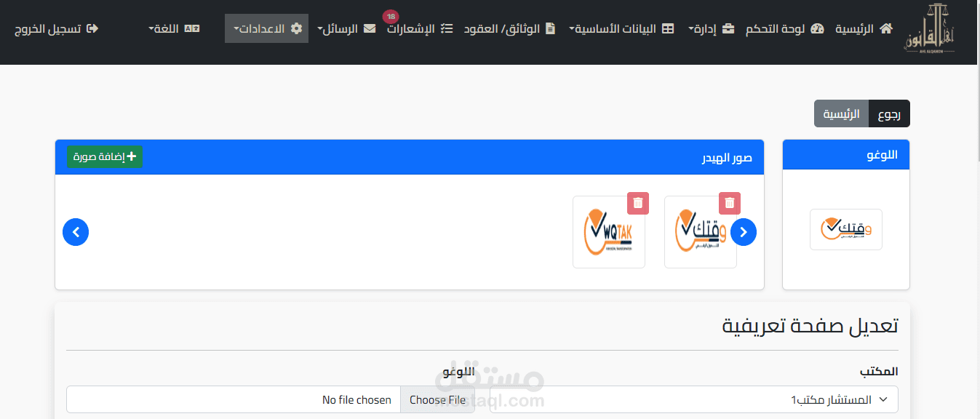Click the home (الرئيسية) breadcrumb button
This screenshot has height=419, width=980.
pyautogui.click(x=842, y=113)
